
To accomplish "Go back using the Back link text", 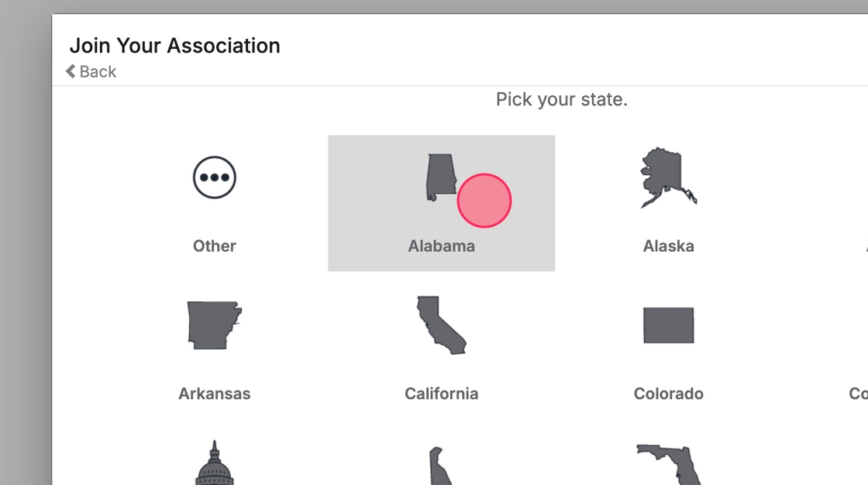I will click(98, 71).
